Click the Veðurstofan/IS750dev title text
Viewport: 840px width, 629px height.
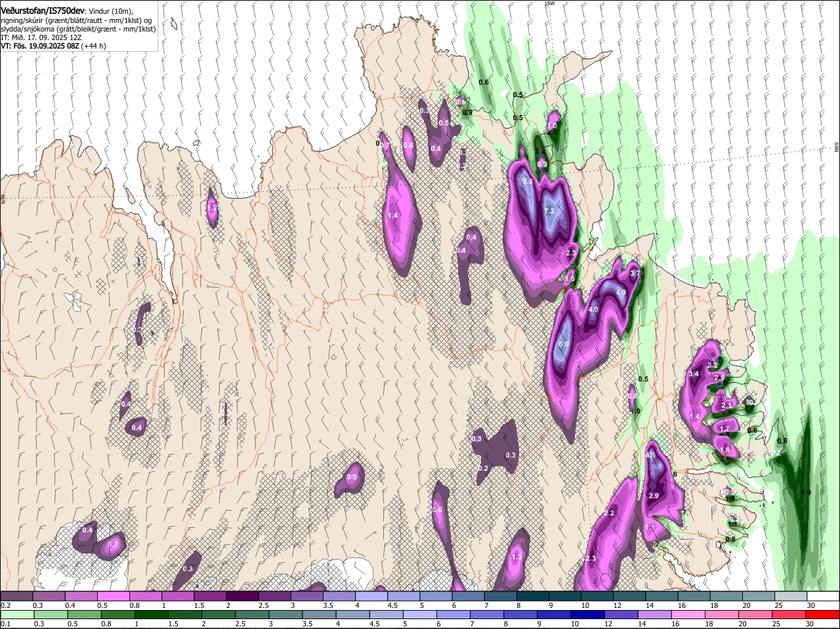(43, 11)
